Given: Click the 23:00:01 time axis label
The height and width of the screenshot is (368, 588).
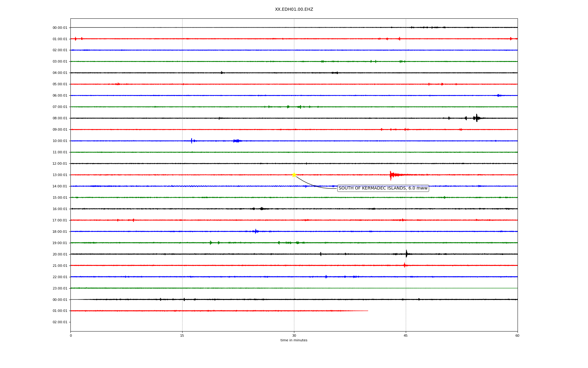Looking at the screenshot, I should point(60,288).
